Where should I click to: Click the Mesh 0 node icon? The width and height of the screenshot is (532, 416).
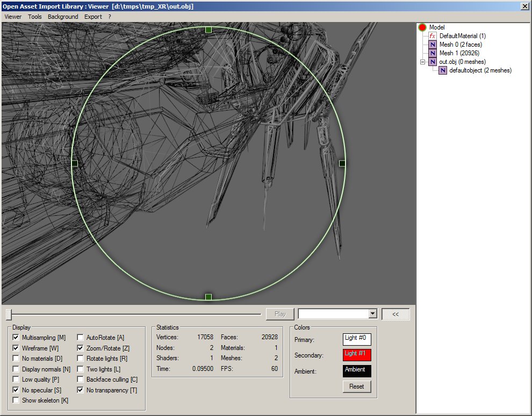[x=433, y=45]
